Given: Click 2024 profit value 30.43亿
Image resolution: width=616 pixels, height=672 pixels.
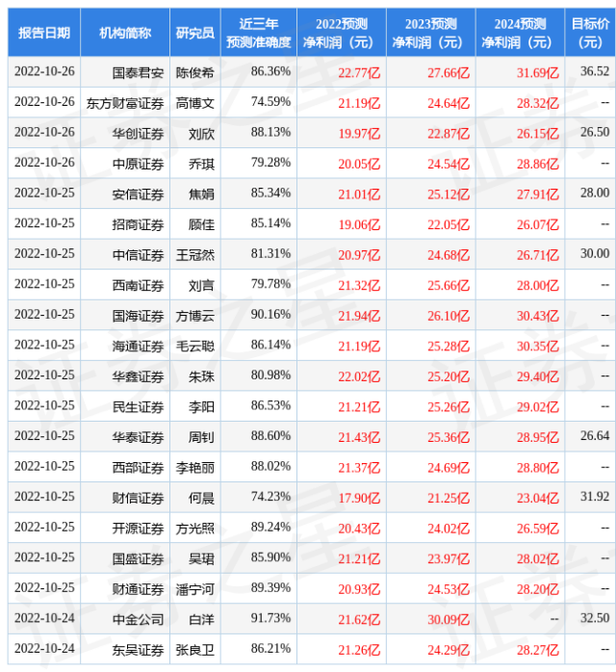Looking at the screenshot, I should [x=538, y=316].
